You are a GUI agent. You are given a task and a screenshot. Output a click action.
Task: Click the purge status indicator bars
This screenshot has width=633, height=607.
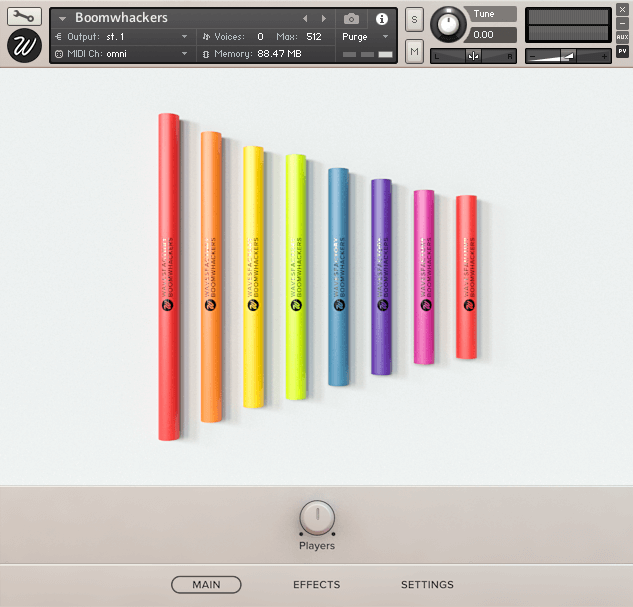coord(367,54)
